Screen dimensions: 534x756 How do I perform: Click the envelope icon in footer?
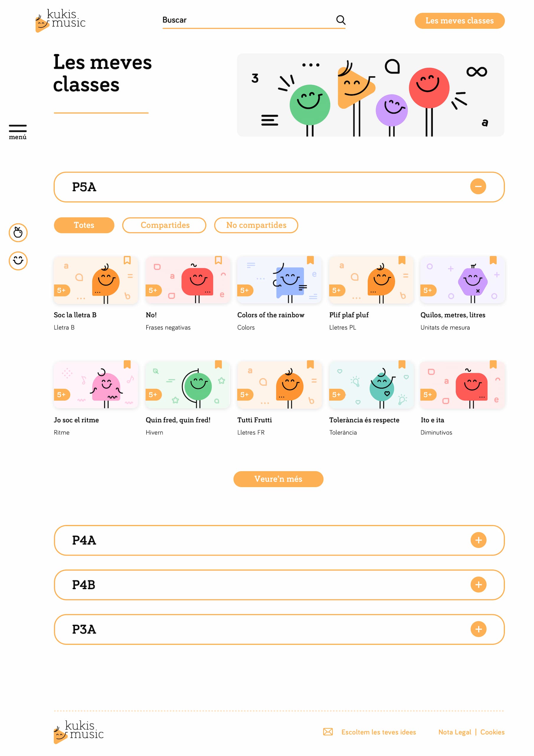(328, 731)
